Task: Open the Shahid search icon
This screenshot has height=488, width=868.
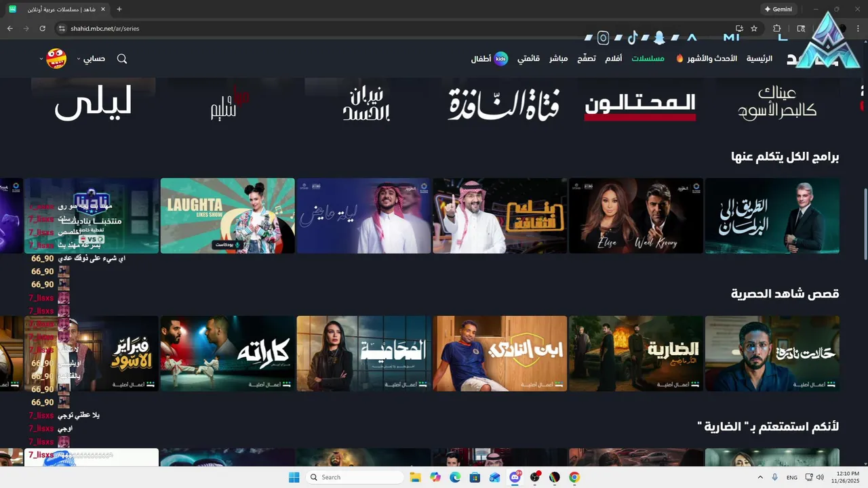Action: click(x=122, y=59)
